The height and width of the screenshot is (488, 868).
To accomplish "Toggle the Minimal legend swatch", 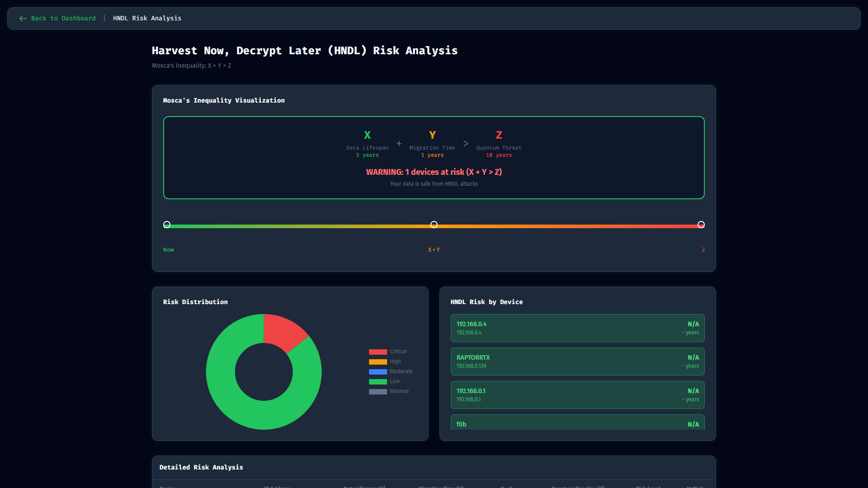I will pyautogui.click(x=378, y=392).
